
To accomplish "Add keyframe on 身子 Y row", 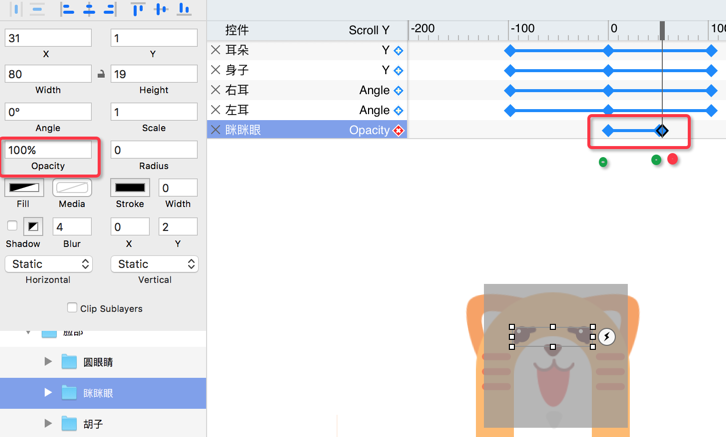I will [x=398, y=70].
